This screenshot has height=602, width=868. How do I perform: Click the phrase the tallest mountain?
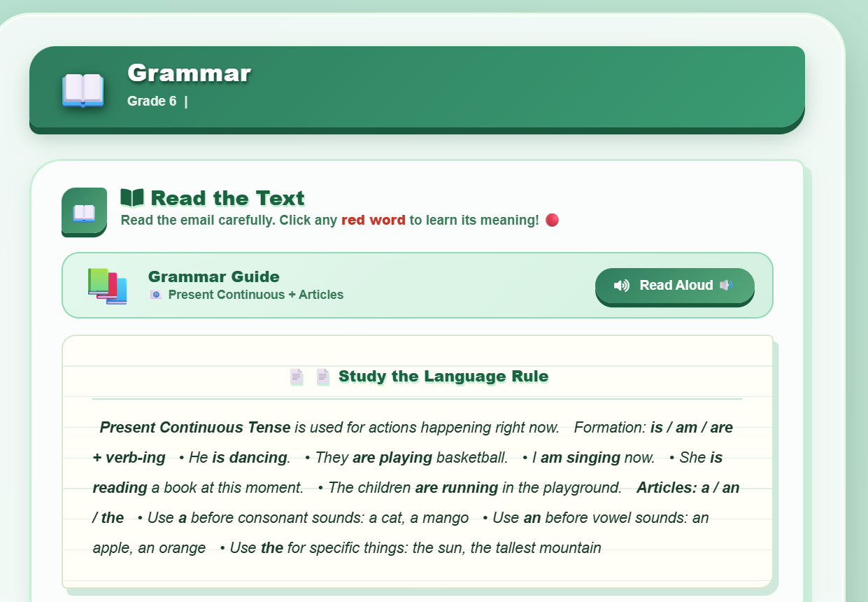(536, 547)
